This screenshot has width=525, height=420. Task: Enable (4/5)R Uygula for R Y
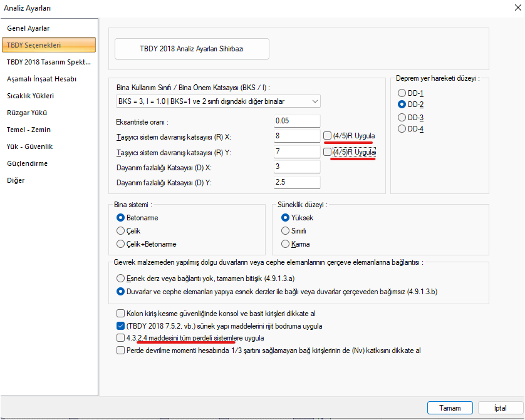pos(328,152)
